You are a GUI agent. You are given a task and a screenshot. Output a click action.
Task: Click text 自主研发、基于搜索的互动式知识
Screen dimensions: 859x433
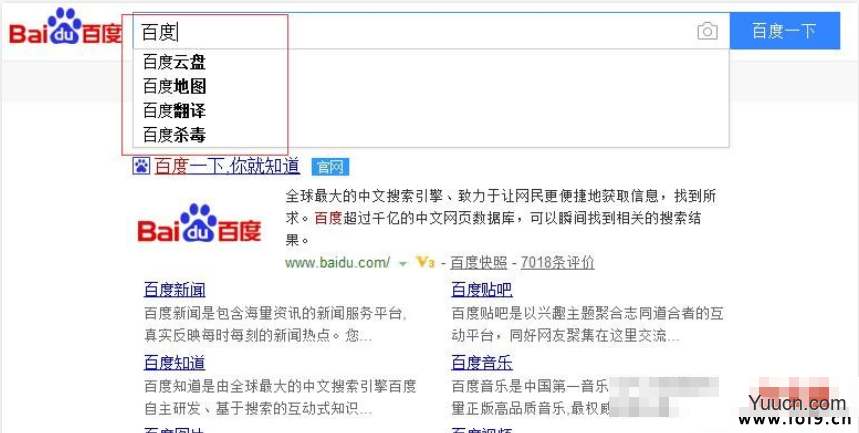tap(251, 409)
